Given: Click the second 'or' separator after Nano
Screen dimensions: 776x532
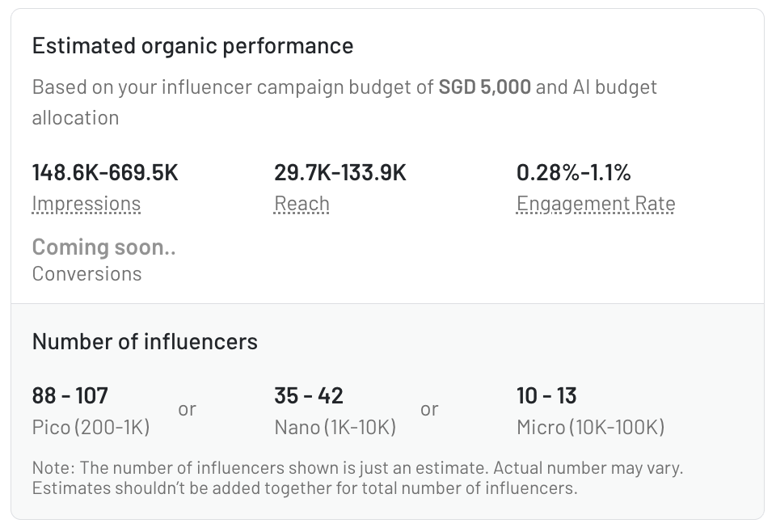Looking at the screenshot, I should 429,409.
